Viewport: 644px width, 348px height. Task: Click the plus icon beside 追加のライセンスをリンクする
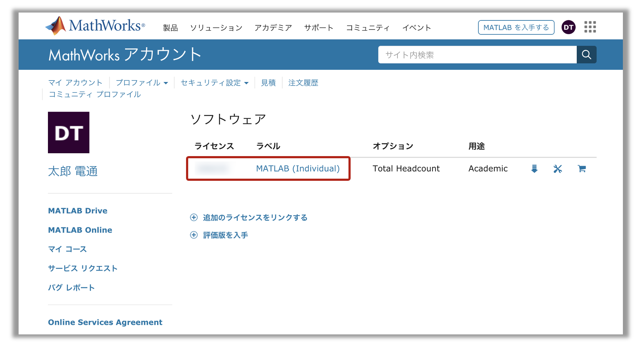(x=194, y=217)
